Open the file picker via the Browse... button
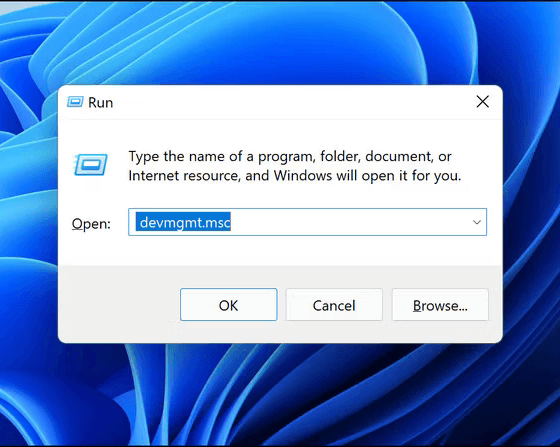Viewport: 560px width, 447px height. click(440, 305)
